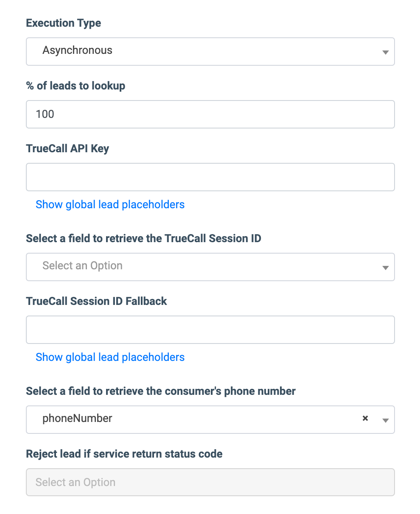Screen dimensions: 420x514
Task: Show global lead placeholders under Session ID Fallback
Action: [x=110, y=357]
